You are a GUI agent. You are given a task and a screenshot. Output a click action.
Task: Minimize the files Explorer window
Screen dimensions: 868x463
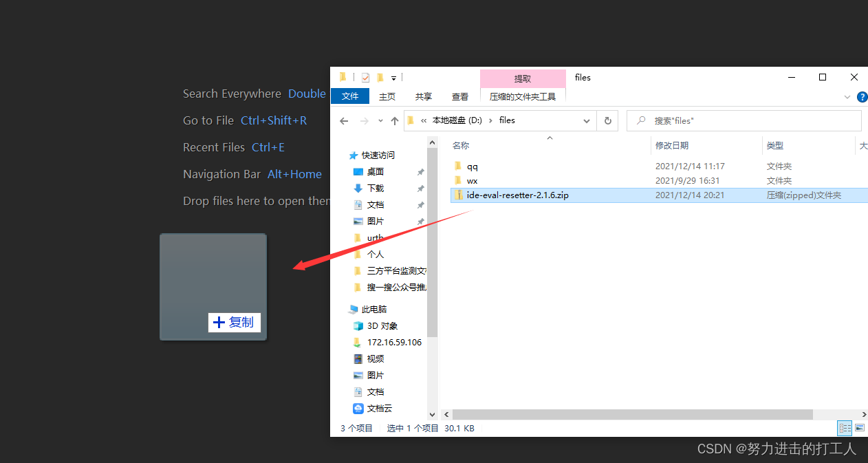pos(791,77)
